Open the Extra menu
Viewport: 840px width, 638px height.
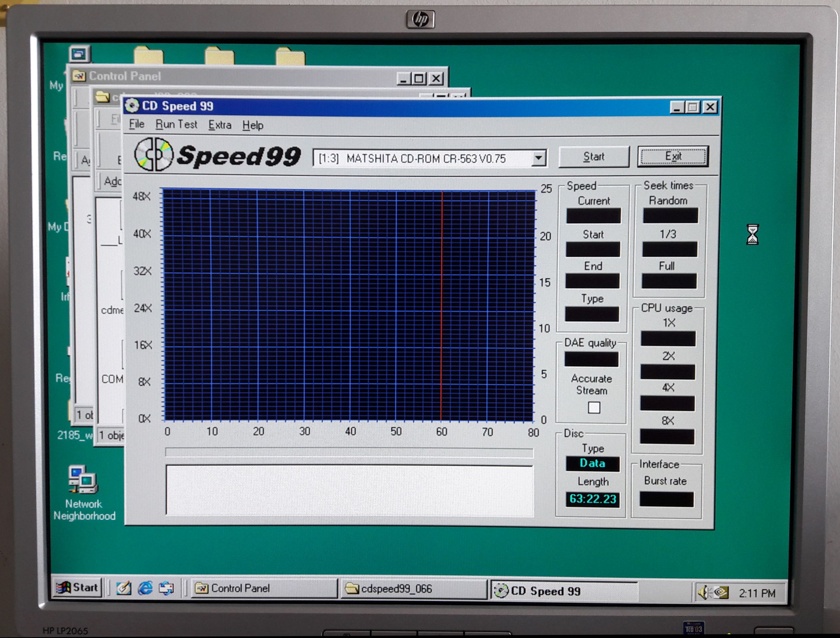[220, 125]
